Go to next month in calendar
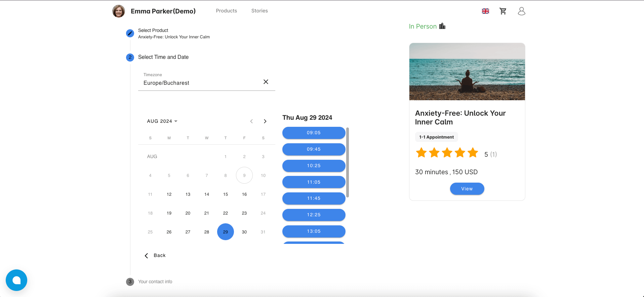The width and height of the screenshot is (644, 297). pyautogui.click(x=265, y=121)
